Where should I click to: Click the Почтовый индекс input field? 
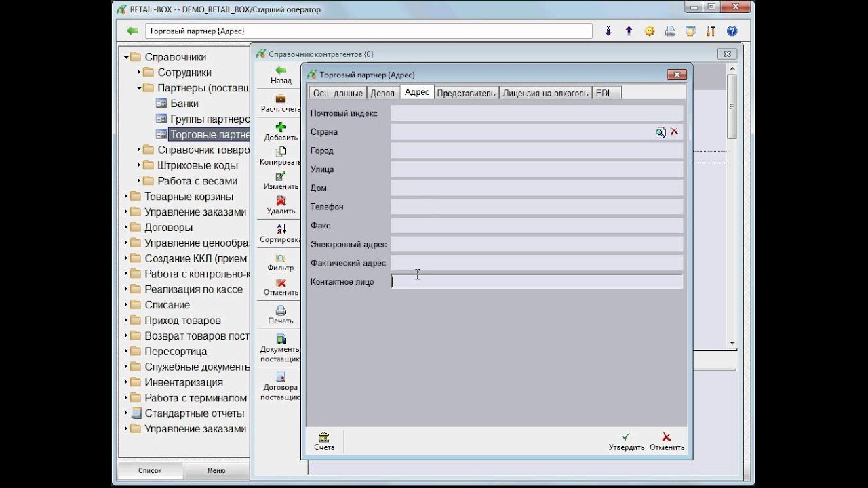point(536,113)
